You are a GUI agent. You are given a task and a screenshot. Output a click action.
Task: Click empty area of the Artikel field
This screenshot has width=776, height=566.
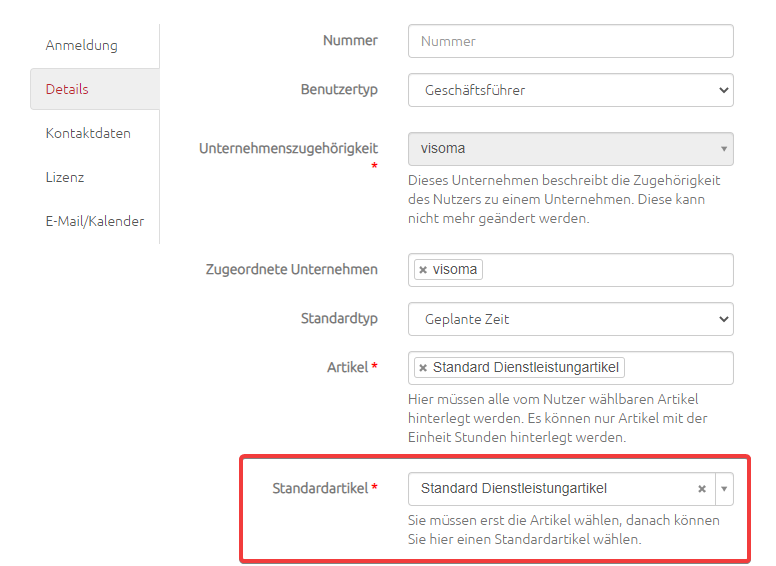click(678, 368)
